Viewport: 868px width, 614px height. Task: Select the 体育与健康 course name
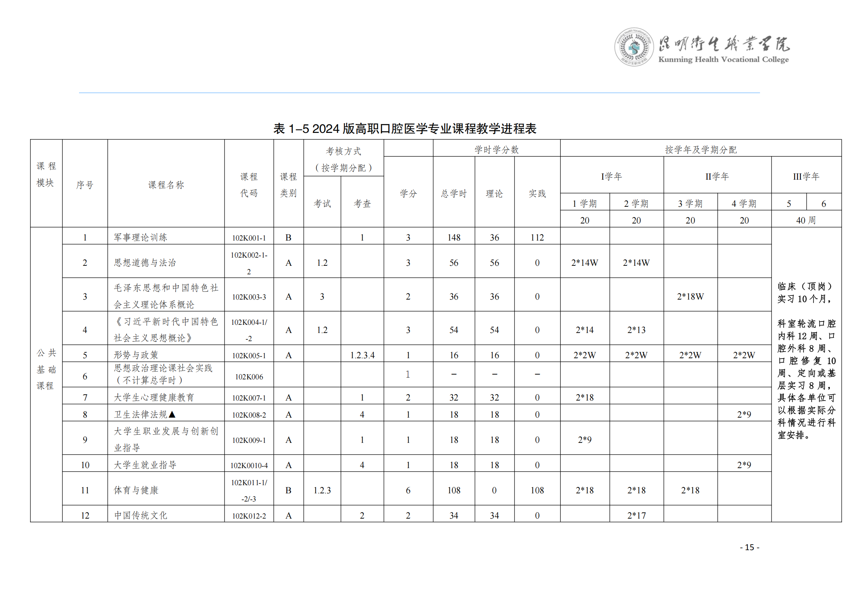click(136, 490)
